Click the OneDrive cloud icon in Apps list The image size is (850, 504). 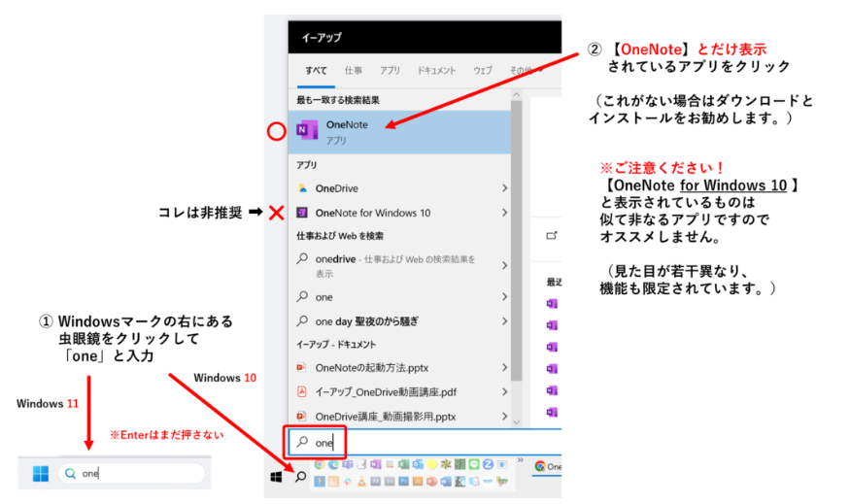[303, 187]
